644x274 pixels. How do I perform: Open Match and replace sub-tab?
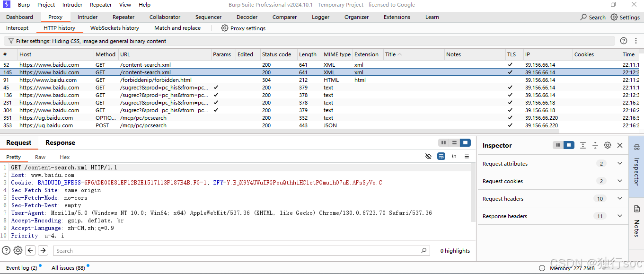(177, 28)
